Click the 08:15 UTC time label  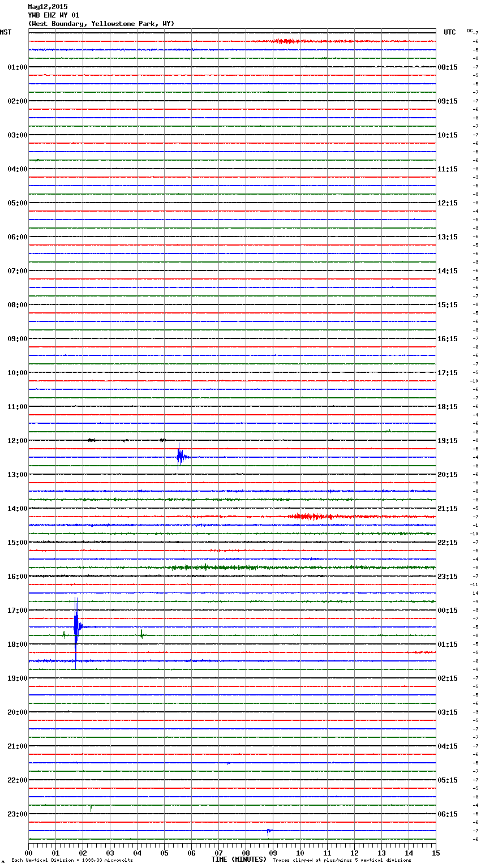coord(448,67)
